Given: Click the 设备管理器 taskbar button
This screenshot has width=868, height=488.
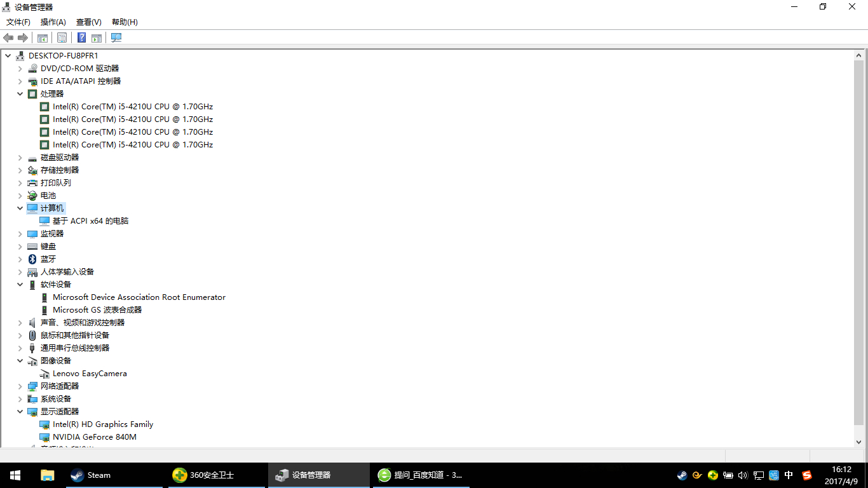Looking at the screenshot, I should [318, 475].
